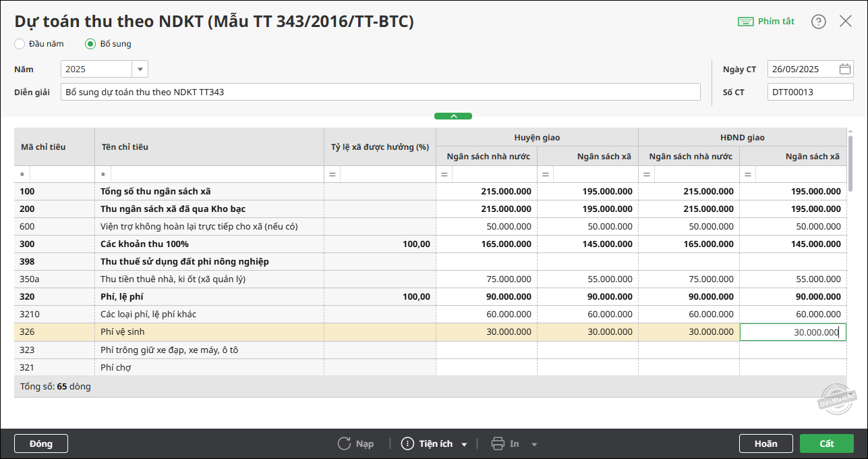Click the Tiện ích label
This screenshot has height=459, width=868.
click(x=436, y=444)
